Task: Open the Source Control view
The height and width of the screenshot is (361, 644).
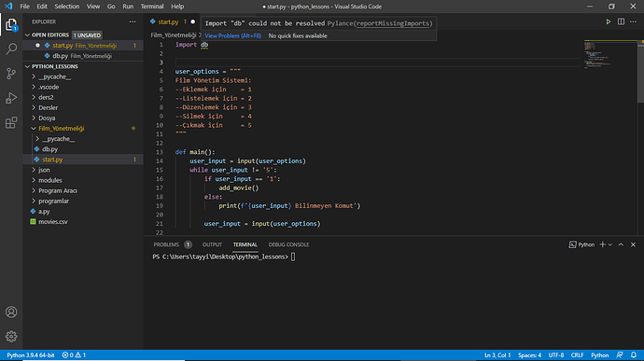Action: pos(11,74)
